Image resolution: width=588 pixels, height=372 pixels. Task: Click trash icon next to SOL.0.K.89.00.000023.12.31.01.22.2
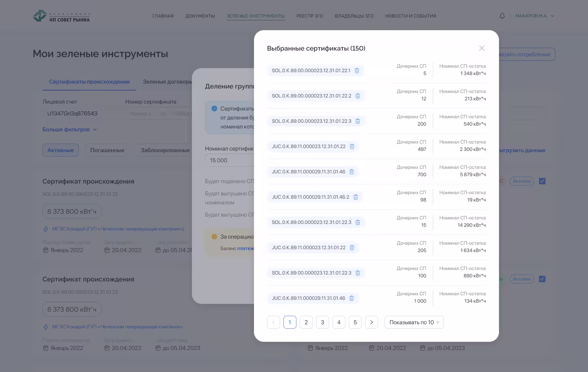pos(357,96)
